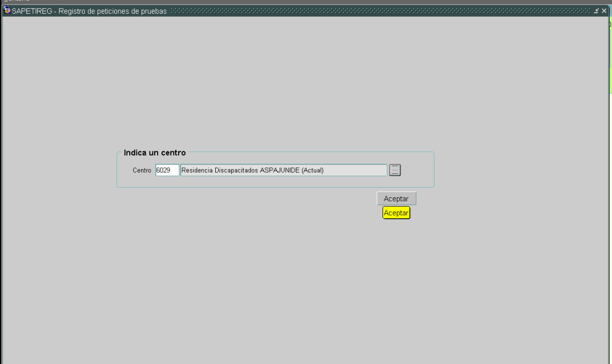Open the Centro list of values button
This screenshot has width=612, height=364.
tap(395, 170)
